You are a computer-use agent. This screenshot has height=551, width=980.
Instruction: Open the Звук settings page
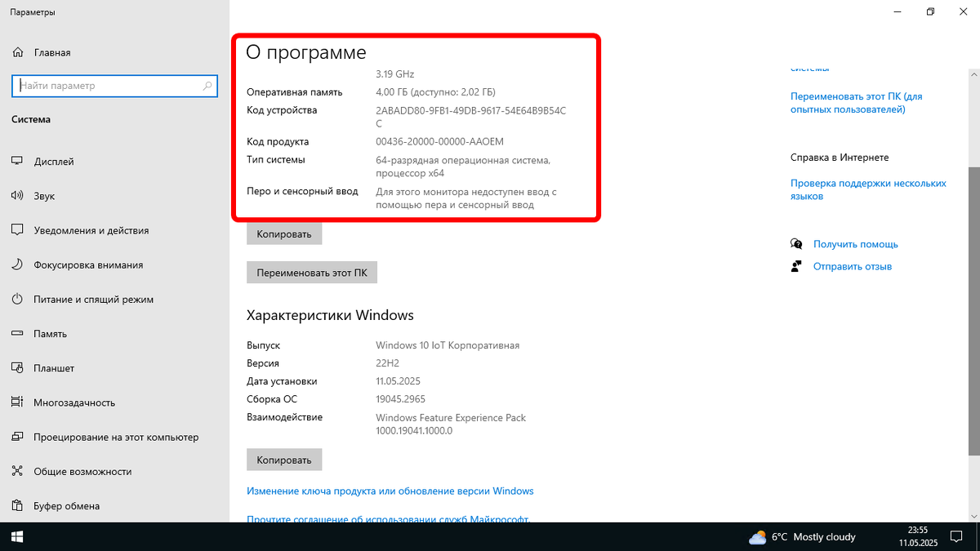[114, 196]
